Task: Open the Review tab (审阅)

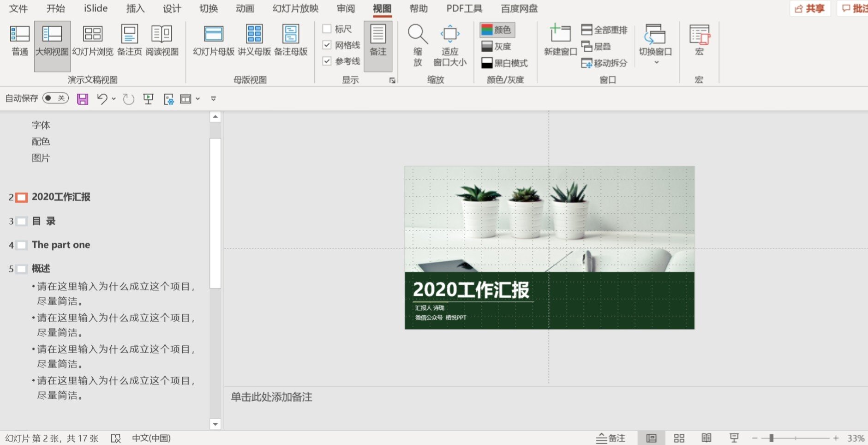Action: tap(346, 8)
